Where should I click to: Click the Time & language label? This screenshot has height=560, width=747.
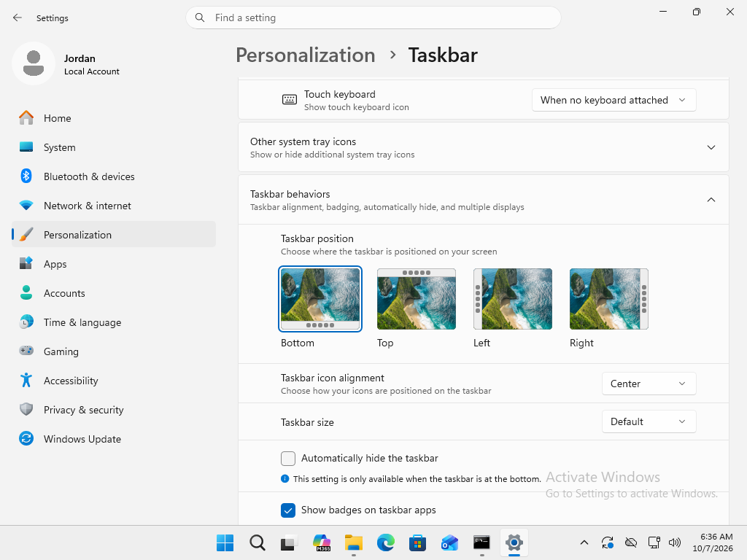tap(82, 322)
